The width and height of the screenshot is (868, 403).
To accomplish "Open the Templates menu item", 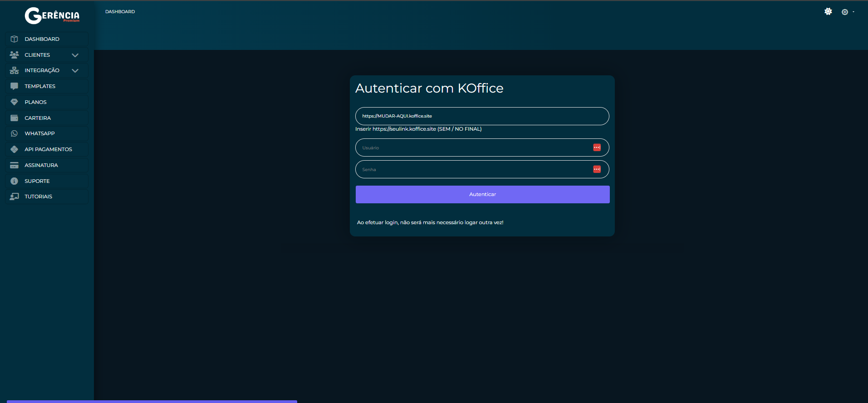I will tap(40, 86).
